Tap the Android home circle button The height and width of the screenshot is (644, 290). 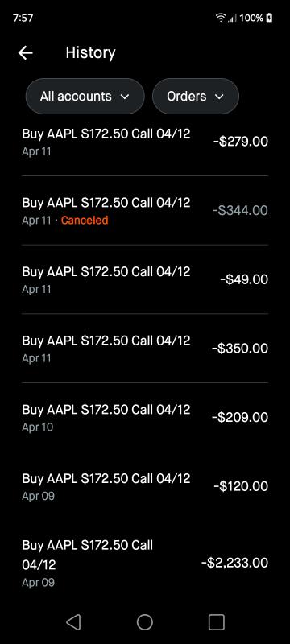coord(144,622)
